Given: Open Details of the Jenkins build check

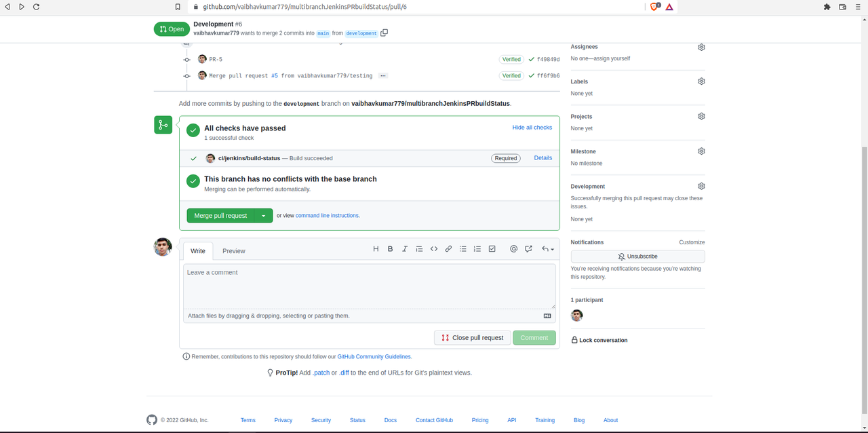Looking at the screenshot, I should click(x=543, y=157).
